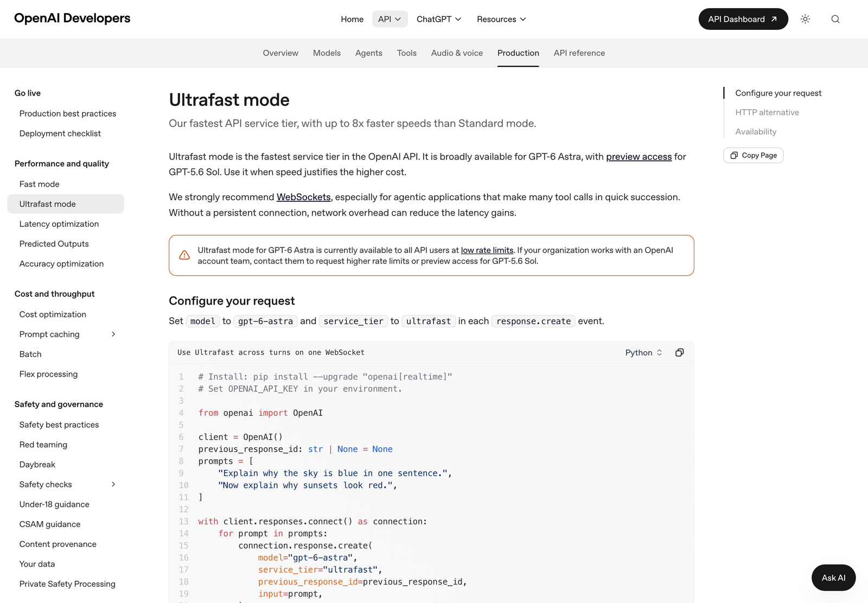
Task: Switch to the Overview tab
Action: (x=280, y=53)
